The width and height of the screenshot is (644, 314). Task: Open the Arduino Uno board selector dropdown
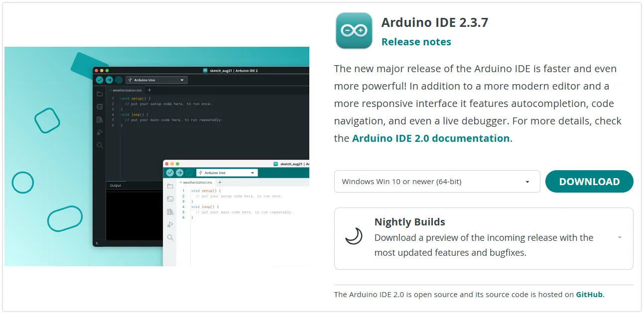(x=156, y=80)
